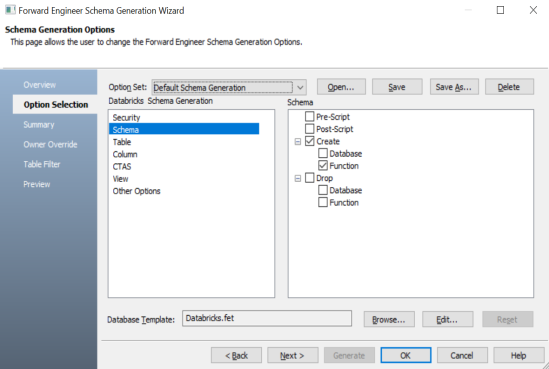Viewport: 549px width, 369px height.
Task: Open the Preview page in sidebar
Action: pyautogui.click(x=37, y=184)
